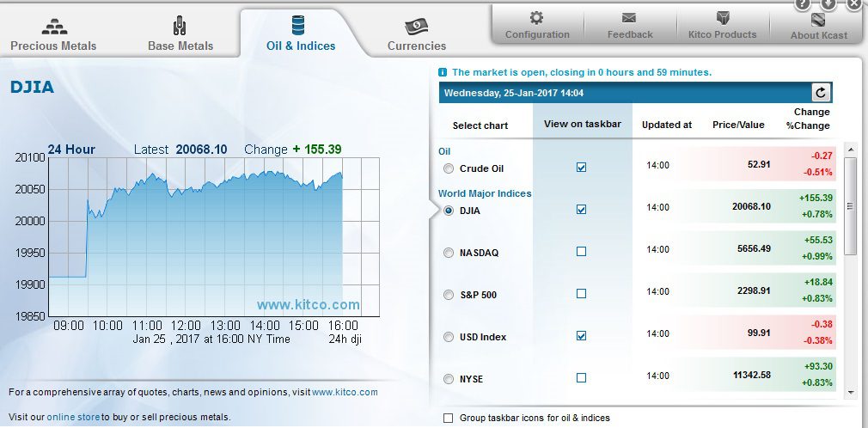
Task: Click the World Major Indices heading
Action: click(x=485, y=193)
